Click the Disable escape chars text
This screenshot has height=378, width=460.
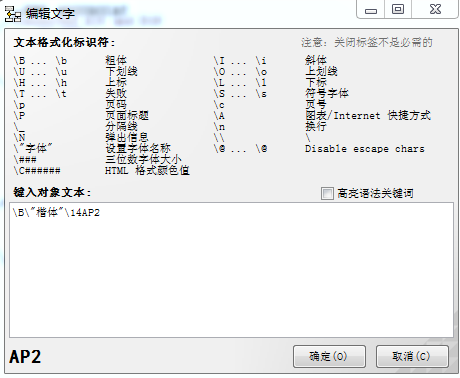365,149
